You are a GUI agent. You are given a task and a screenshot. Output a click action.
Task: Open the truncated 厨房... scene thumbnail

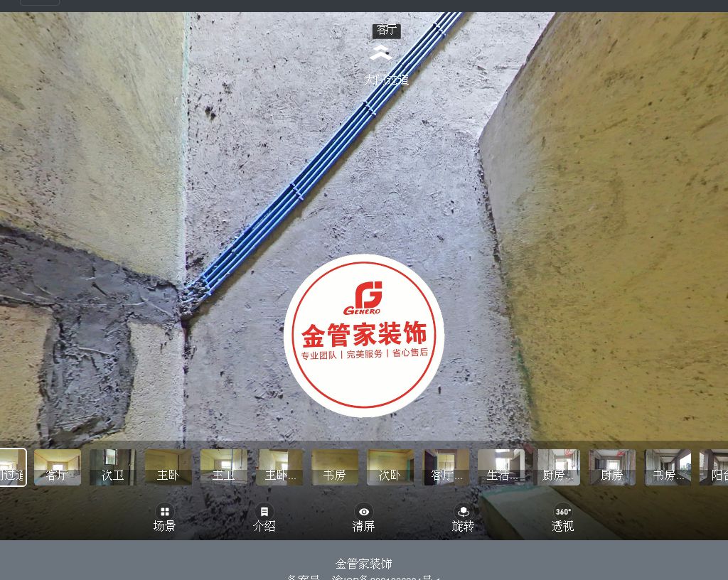[557, 467]
